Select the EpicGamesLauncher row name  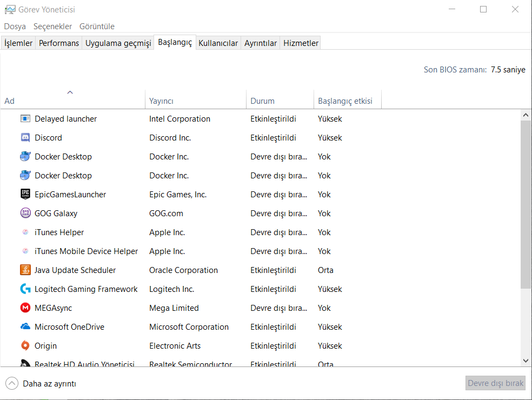tap(71, 195)
